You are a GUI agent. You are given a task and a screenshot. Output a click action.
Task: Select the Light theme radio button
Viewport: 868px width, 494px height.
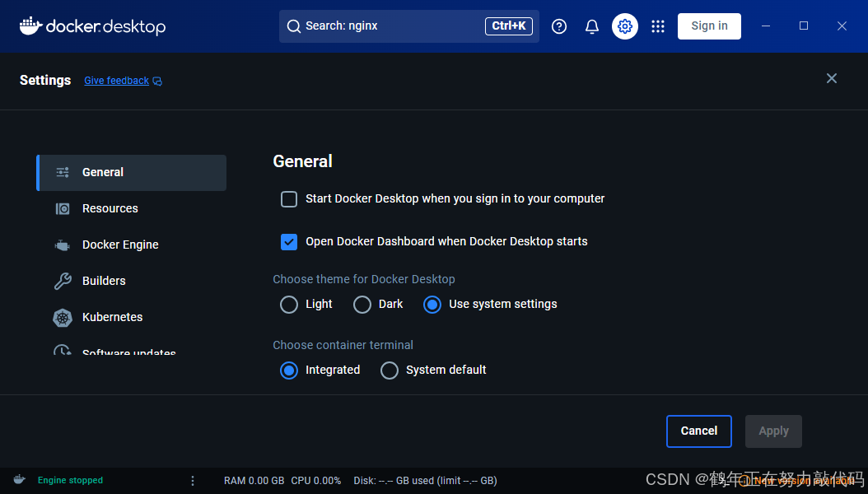[289, 305]
